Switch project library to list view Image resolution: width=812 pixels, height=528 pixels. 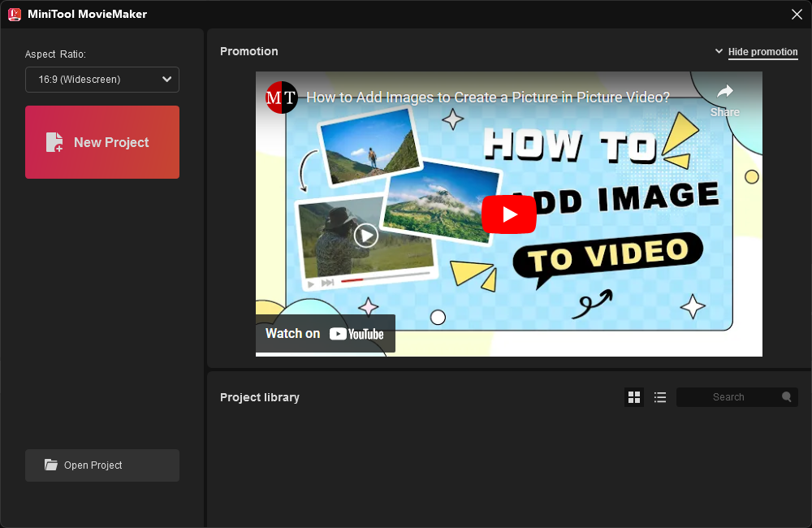pos(659,397)
